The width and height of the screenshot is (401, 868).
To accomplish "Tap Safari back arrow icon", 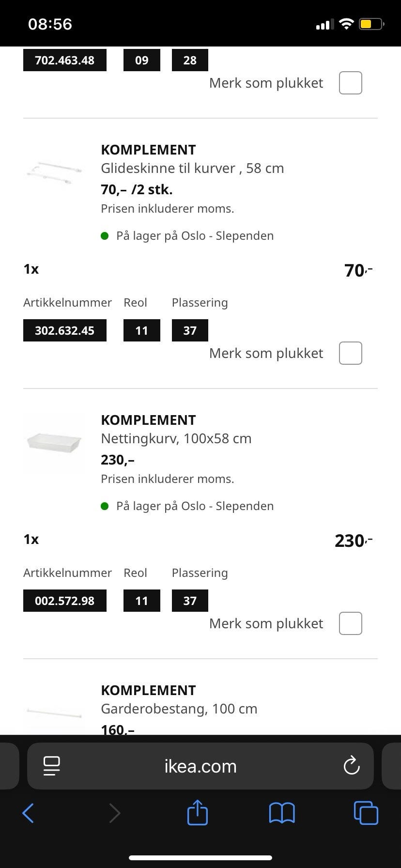I will point(29,813).
